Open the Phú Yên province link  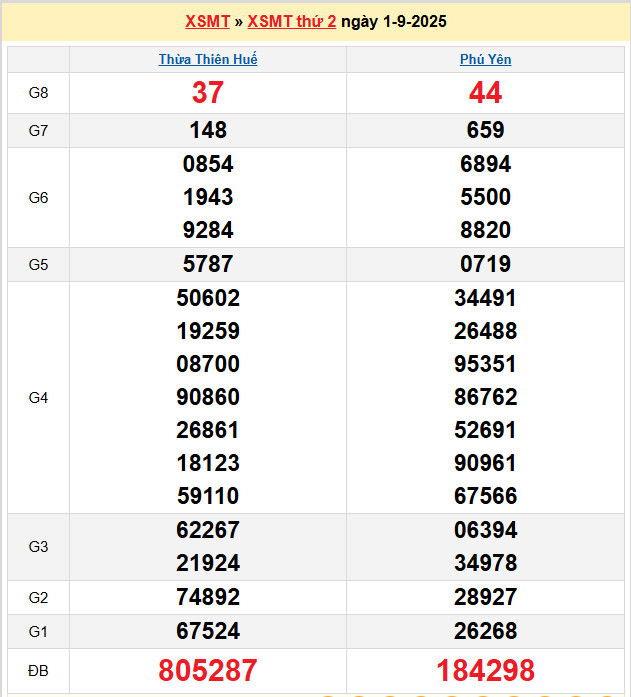point(485,59)
